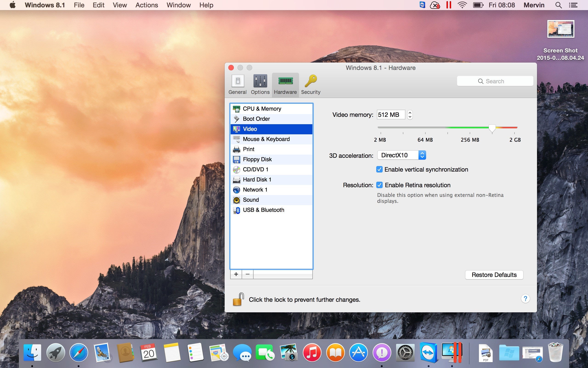The width and height of the screenshot is (588, 368).
Task: Click the Video memory stepper arrows
Action: 410,115
